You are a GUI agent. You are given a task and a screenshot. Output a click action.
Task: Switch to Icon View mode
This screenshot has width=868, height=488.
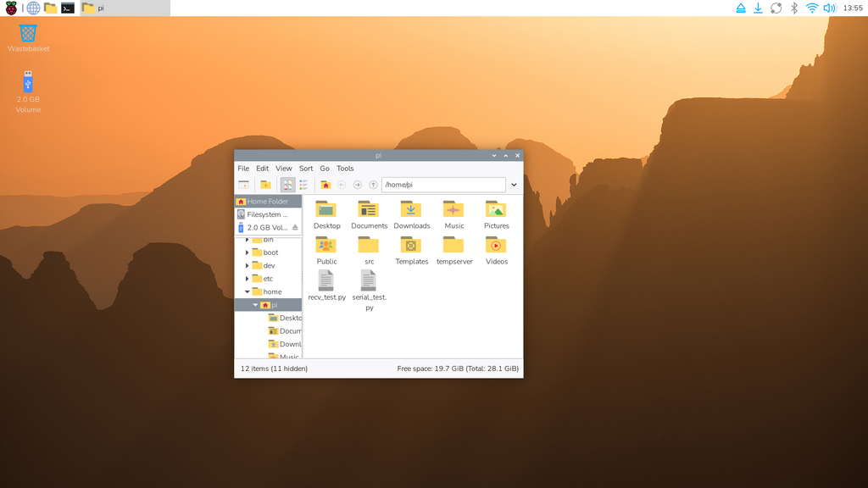(x=287, y=185)
